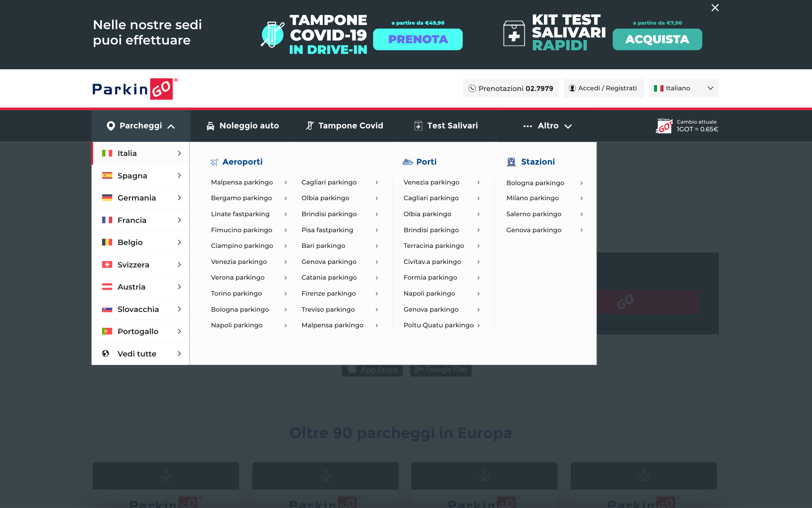Open Milano parkingo station link
Image resolution: width=812 pixels, height=508 pixels.
coord(545,198)
